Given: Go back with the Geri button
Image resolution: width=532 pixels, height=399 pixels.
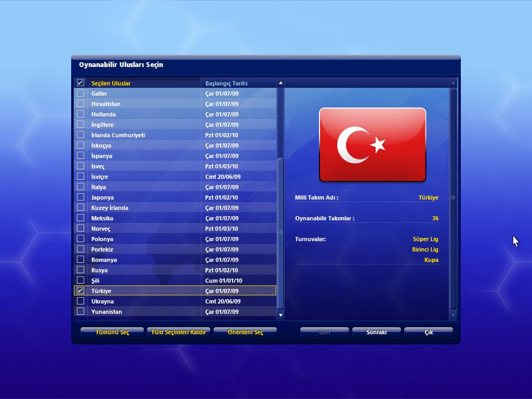Looking at the screenshot, I should pos(324,332).
